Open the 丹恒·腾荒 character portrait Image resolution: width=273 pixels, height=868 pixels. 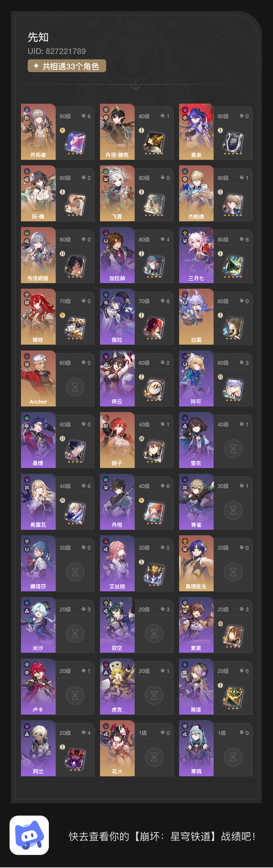117,132
